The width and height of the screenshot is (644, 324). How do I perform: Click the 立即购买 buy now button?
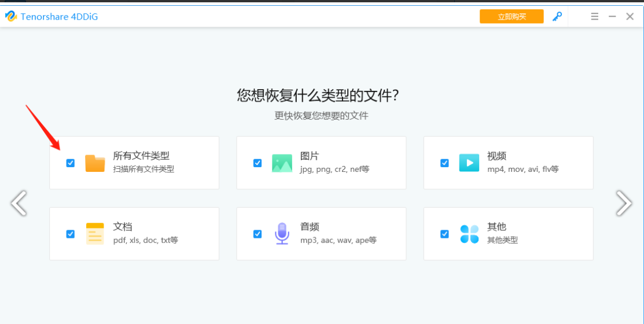point(511,16)
